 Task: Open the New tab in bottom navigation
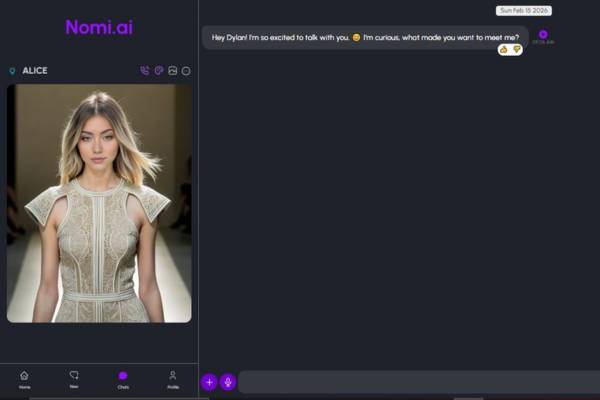[x=74, y=378]
